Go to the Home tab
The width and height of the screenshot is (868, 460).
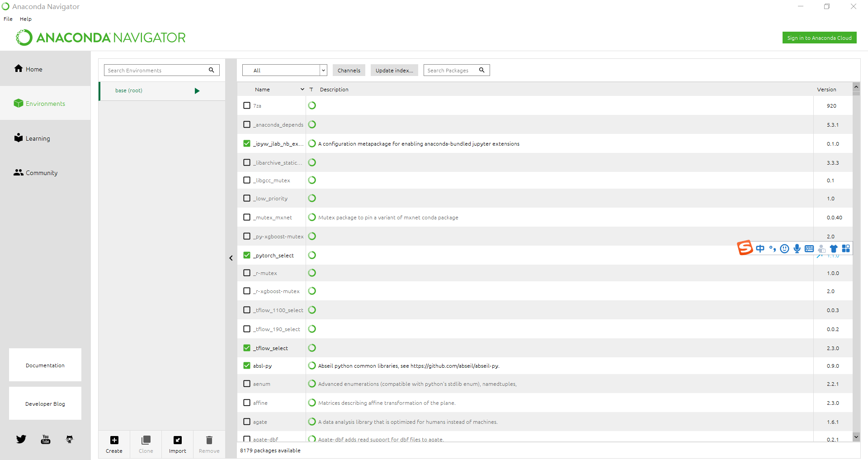pyautogui.click(x=45, y=69)
